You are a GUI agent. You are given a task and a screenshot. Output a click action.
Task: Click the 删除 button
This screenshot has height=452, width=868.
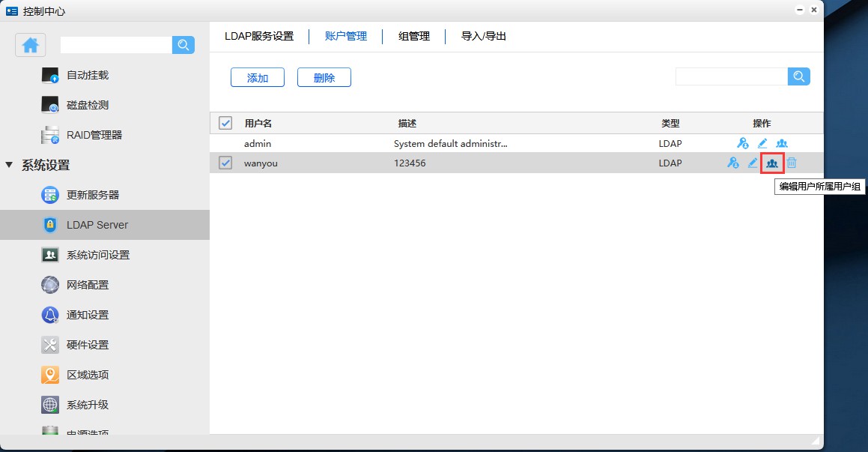(324, 77)
